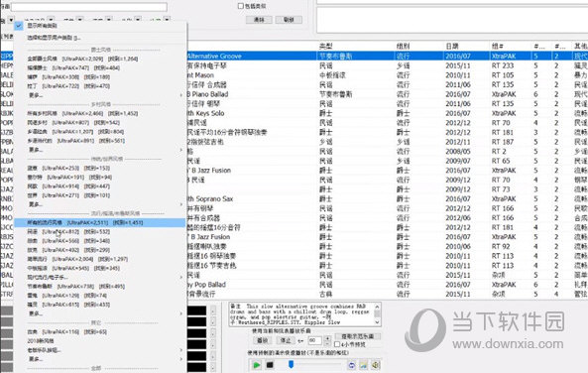Screen dimensions: 588x373
Task: Click the wide button above 4小节预览
Action: [358, 336]
